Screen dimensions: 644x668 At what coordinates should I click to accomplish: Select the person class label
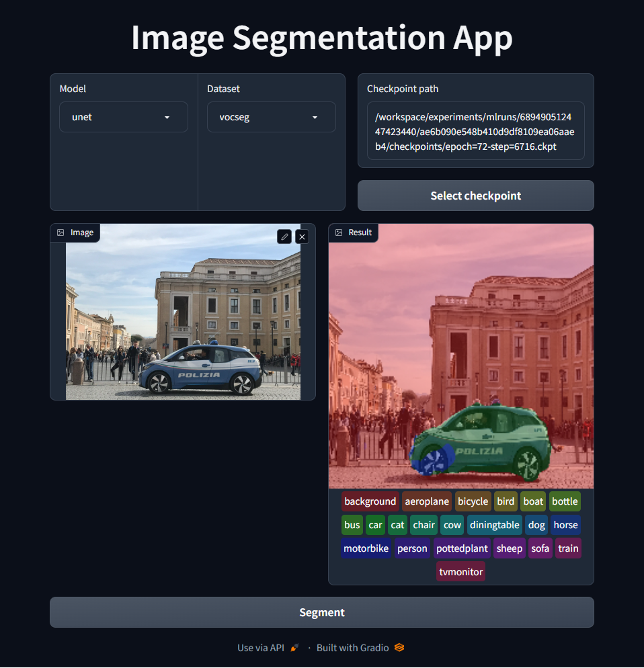pos(412,548)
